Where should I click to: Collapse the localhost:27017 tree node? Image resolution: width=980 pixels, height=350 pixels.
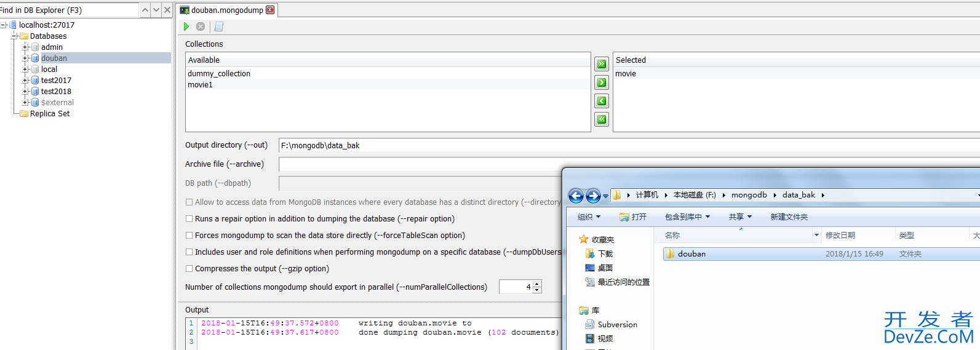click(4, 25)
